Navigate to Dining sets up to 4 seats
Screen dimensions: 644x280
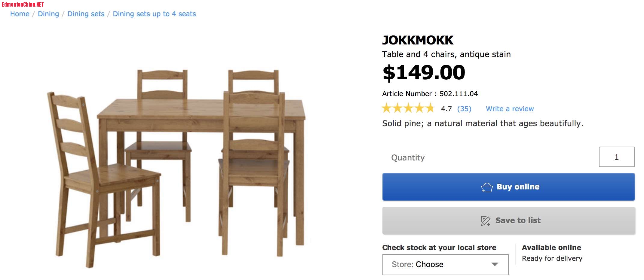[x=154, y=14]
